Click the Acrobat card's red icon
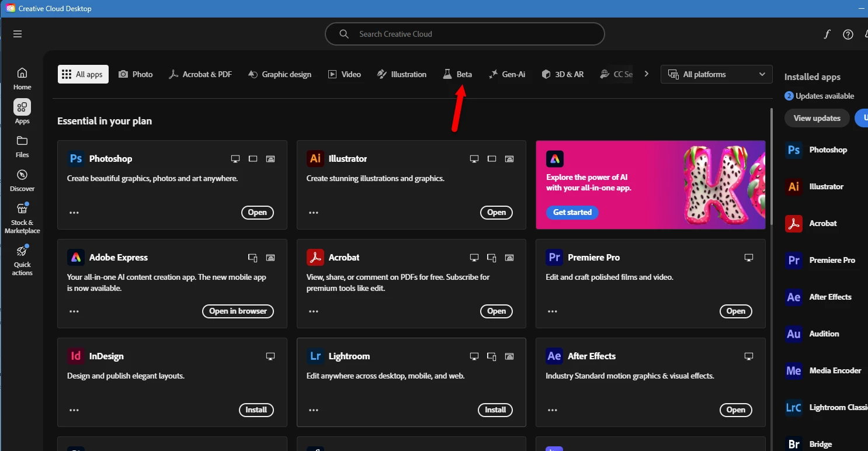 pyautogui.click(x=315, y=258)
